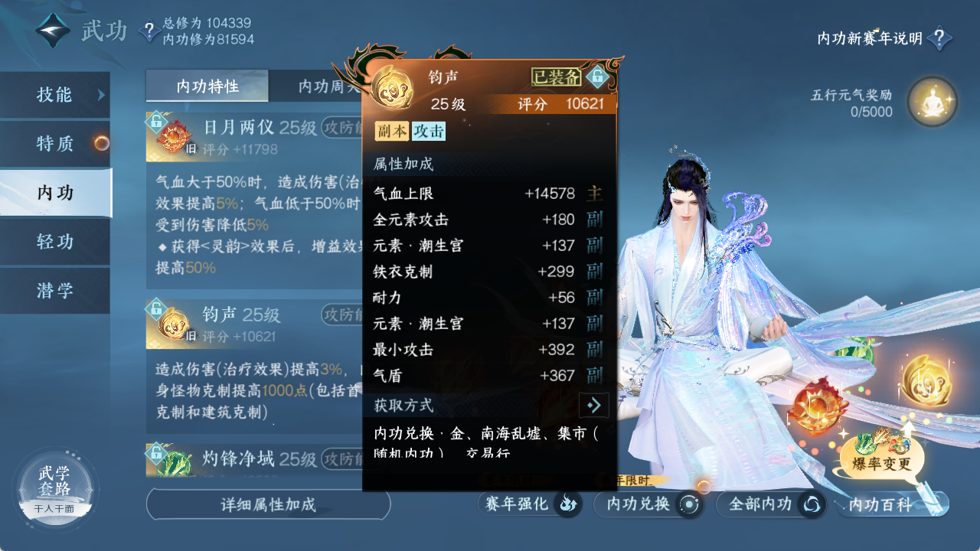The height and width of the screenshot is (551, 980).
Task: Open the 总修为 question mark help icon
Action: coord(148,31)
